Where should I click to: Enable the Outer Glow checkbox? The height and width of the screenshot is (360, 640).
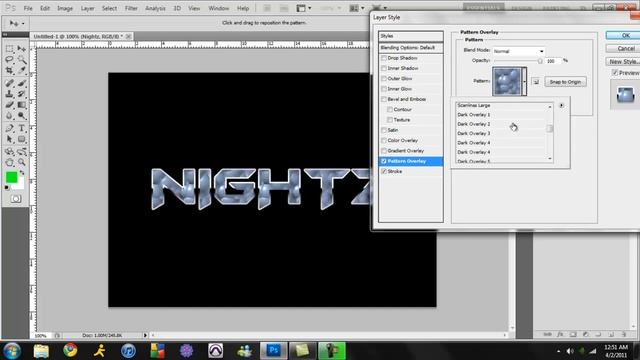(384, 78)
